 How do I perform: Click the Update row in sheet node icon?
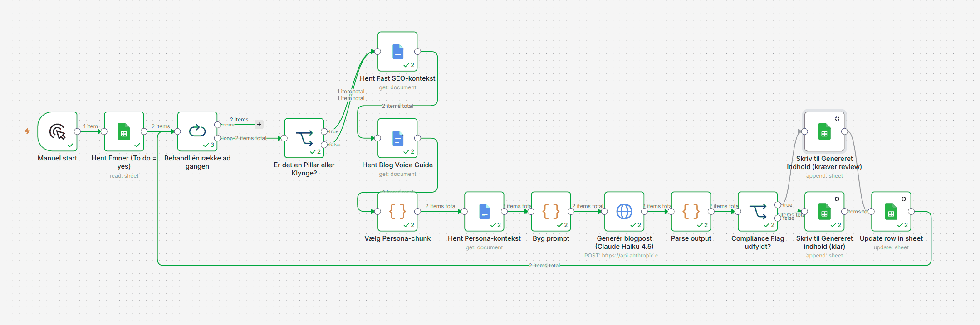(891, 212)
